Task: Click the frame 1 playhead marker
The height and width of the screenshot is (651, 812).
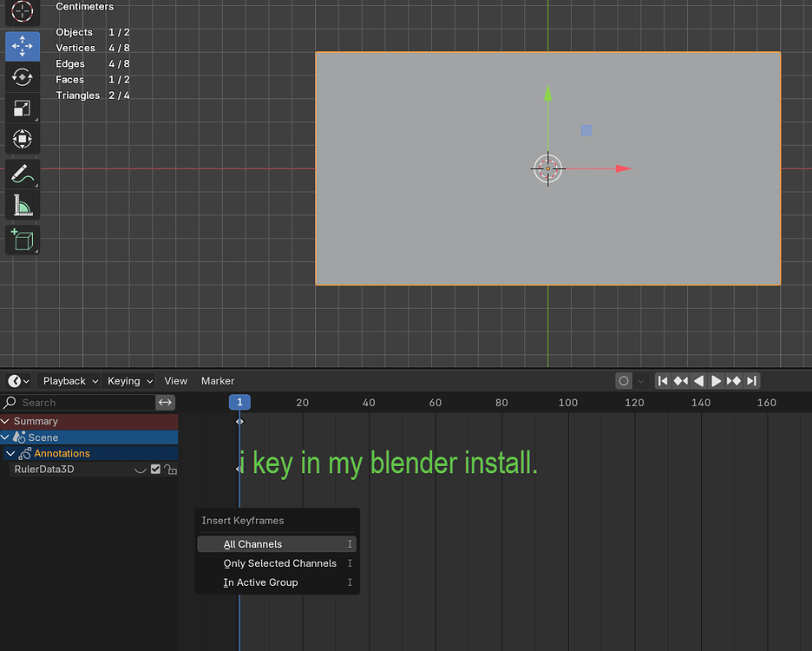Action: click(x=239, y=402)
